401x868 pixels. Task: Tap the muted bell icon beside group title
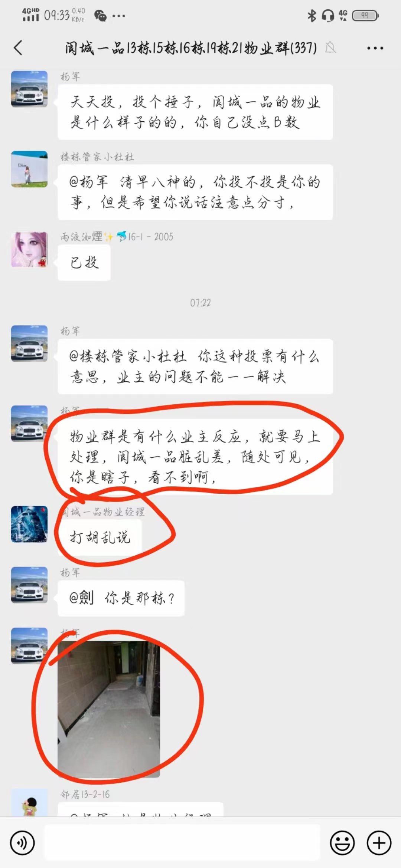[330, 48]
